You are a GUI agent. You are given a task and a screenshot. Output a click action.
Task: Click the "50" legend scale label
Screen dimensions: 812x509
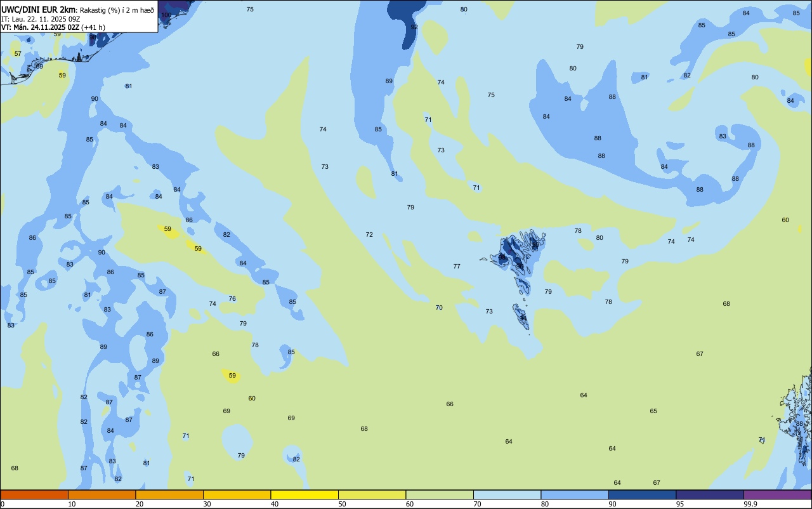342,504
